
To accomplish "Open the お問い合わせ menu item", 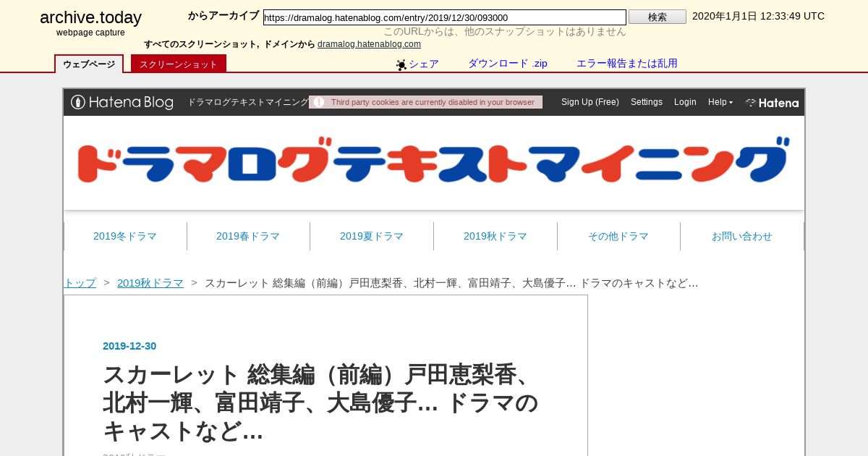I will point(742,236).
